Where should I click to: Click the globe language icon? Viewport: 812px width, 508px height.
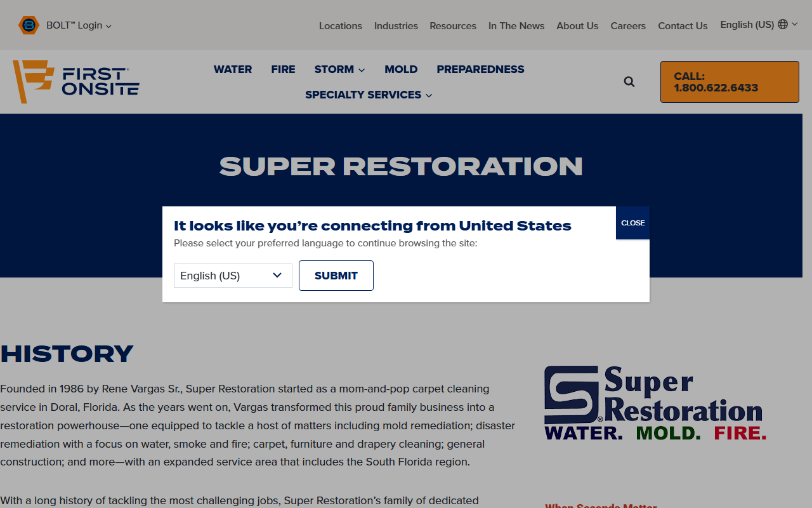(x=783, y=24)
